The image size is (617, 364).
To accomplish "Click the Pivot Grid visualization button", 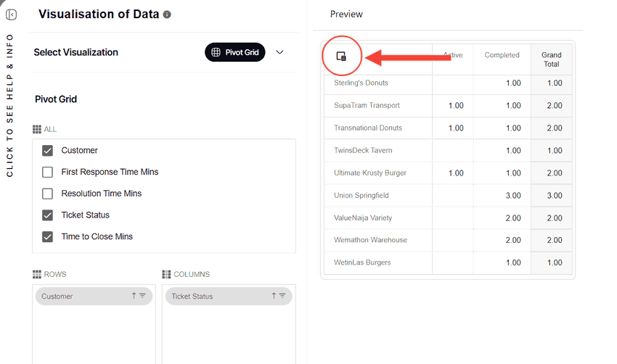I will pyautogui.click(x=235, y=52).
